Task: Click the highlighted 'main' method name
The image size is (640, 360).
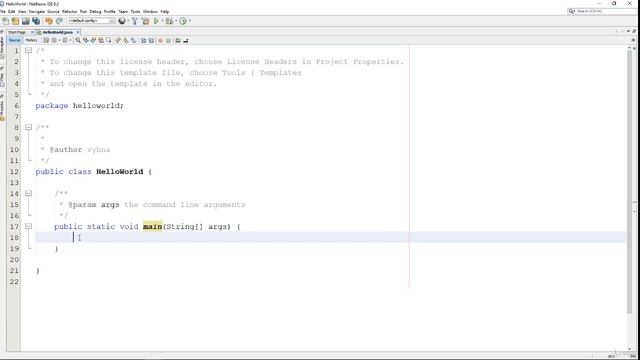Action: pyautogui.click(x=153, y=227)
